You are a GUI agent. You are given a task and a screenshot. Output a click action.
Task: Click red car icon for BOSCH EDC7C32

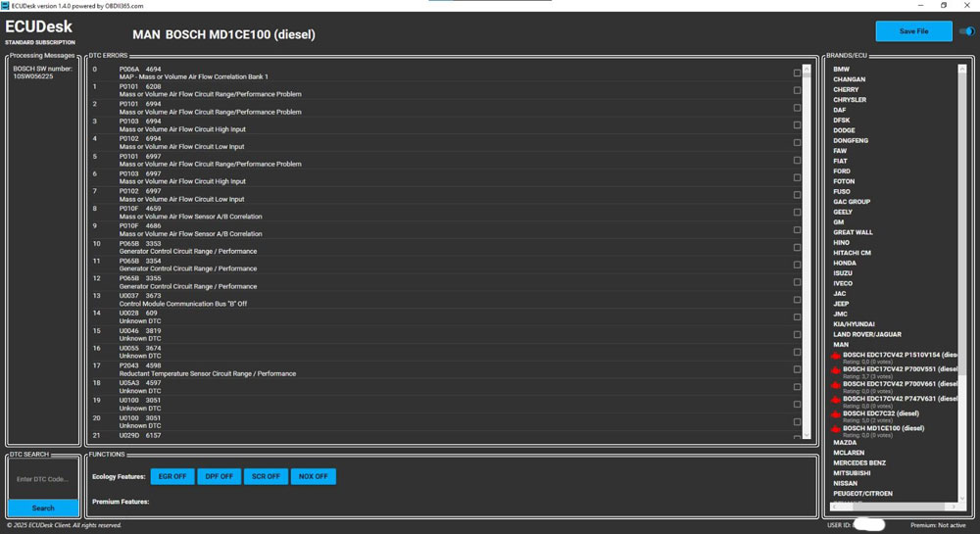click(x=836, y=414)
